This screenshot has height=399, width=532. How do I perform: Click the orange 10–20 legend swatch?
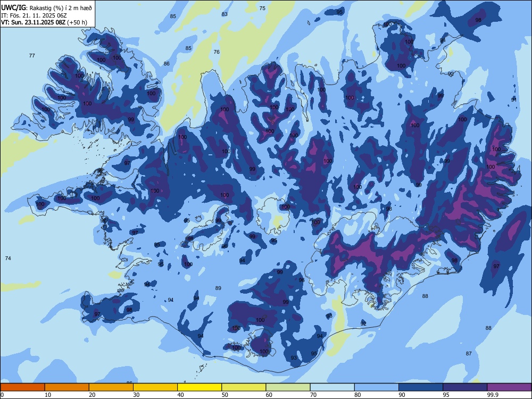tap(67, 387)
